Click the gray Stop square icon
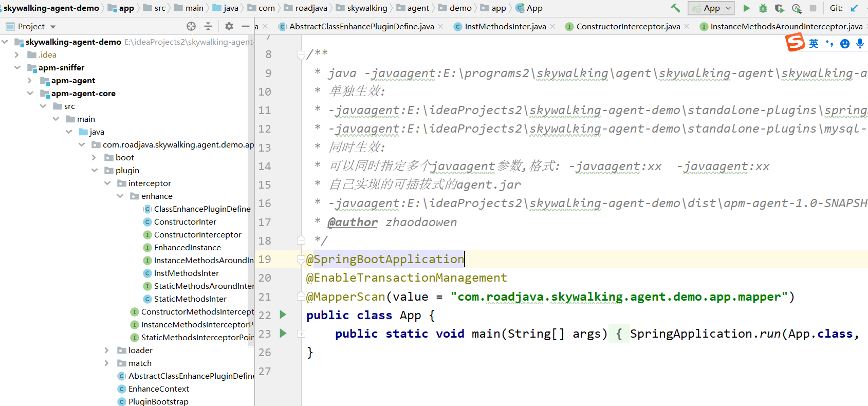 [813, 8]
